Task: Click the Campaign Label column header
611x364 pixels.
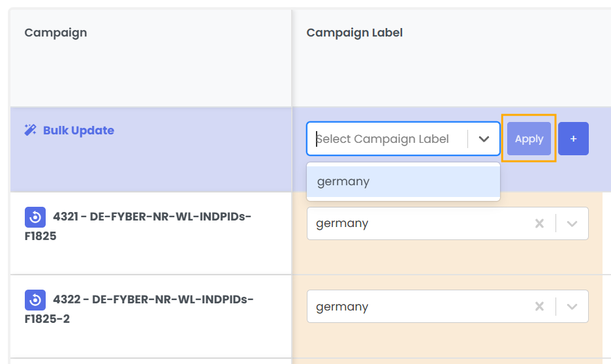Action: point(354,33)
